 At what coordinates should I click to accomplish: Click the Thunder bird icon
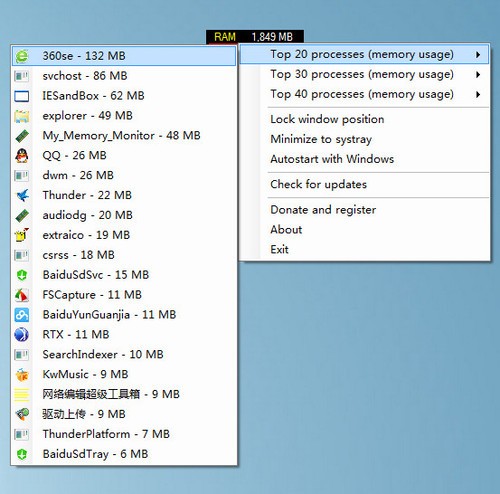22,195
